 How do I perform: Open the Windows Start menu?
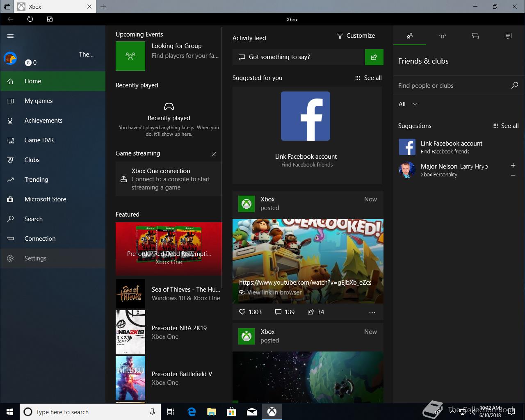(10, 412)
